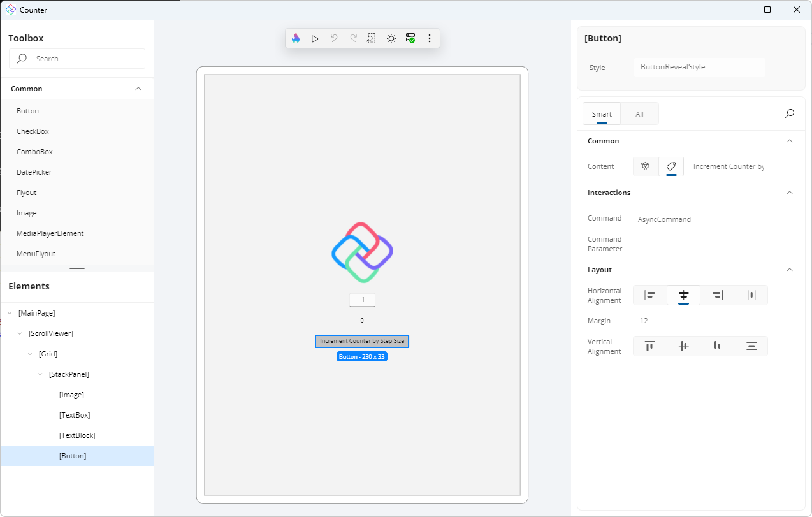812x517 pixels.
Task: Click the Toolbox search field
Action: [76, 58]
